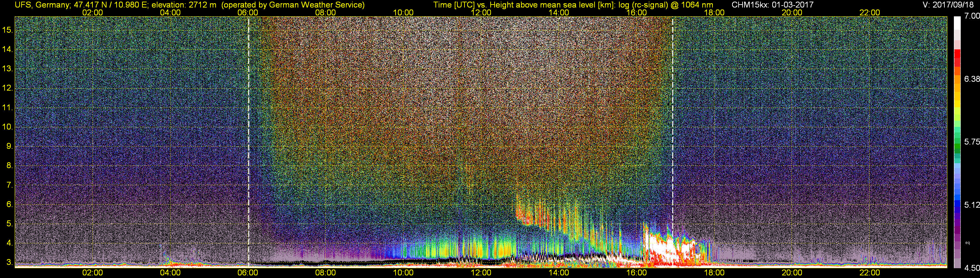Click the bottom axis "12:00" time label
The image size is (980, 278).
pyautogui.click(x=481, y=273)
